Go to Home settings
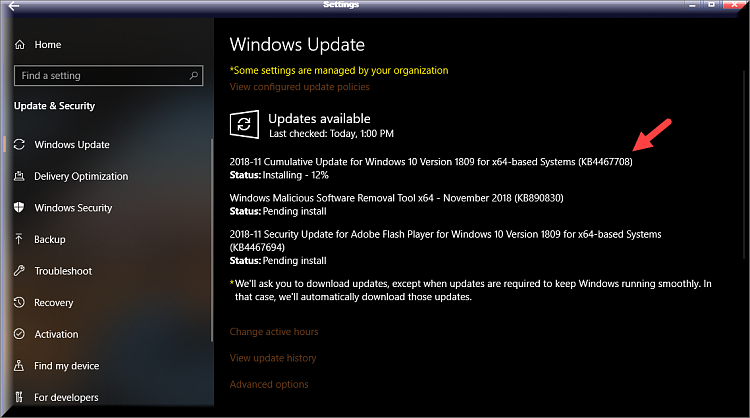Screen dimensions: 750x418 [x=48, y=44]
